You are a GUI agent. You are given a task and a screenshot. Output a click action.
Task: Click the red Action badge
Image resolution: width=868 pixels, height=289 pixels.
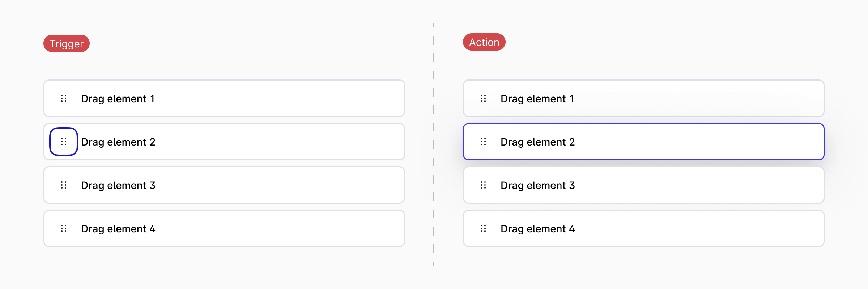(x=484, y=42)
